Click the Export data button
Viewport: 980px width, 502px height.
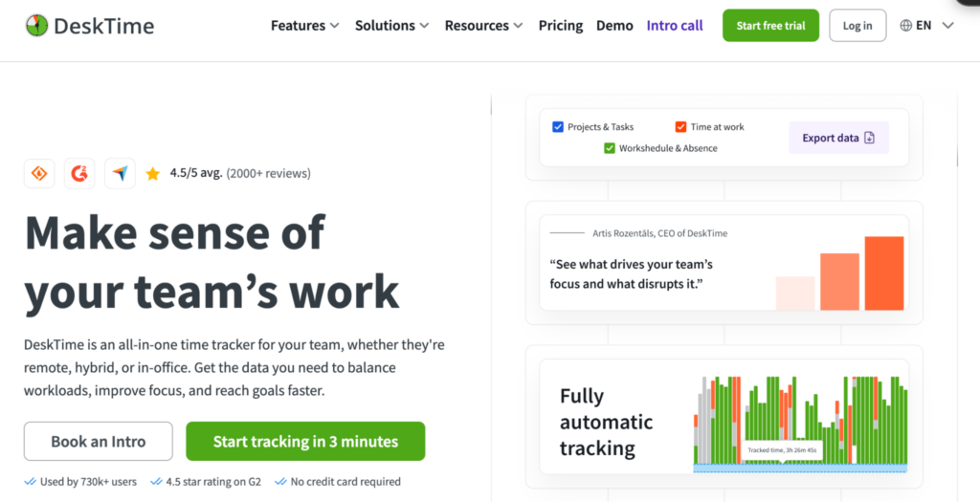pyautogui.click(x=838, y=138)
